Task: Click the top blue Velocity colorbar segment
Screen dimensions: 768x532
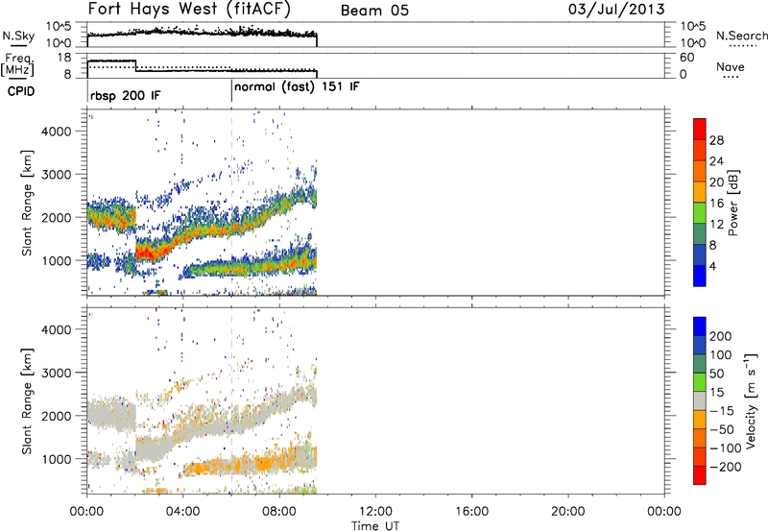Action: coord(700,326)
